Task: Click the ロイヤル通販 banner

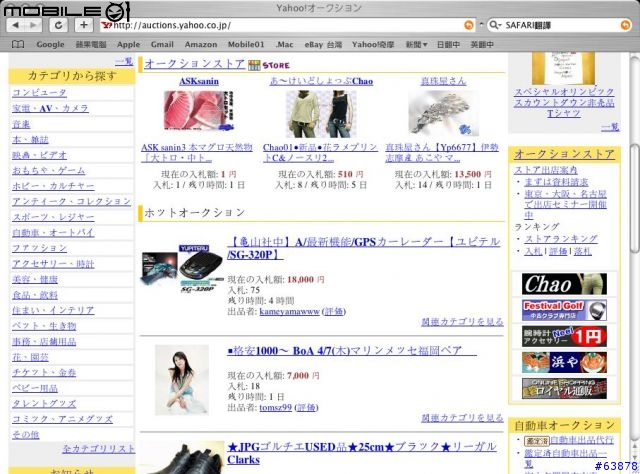Action: point(564,388)
